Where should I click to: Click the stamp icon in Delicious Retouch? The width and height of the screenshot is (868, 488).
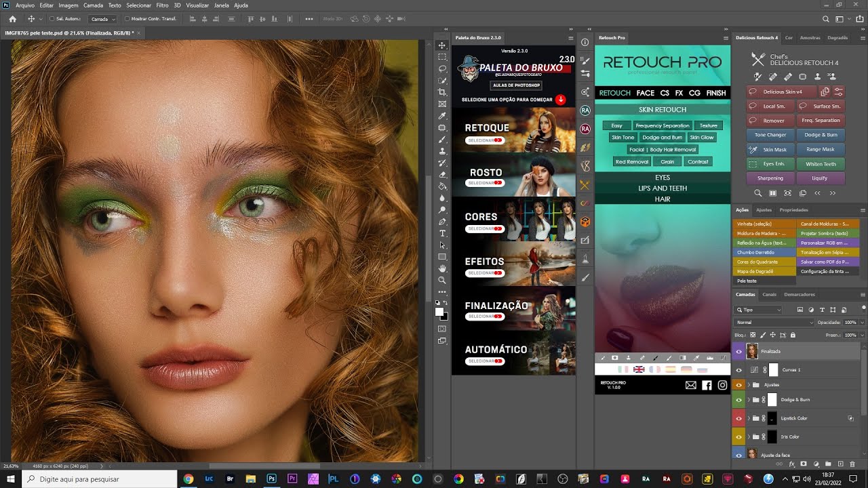818,77
